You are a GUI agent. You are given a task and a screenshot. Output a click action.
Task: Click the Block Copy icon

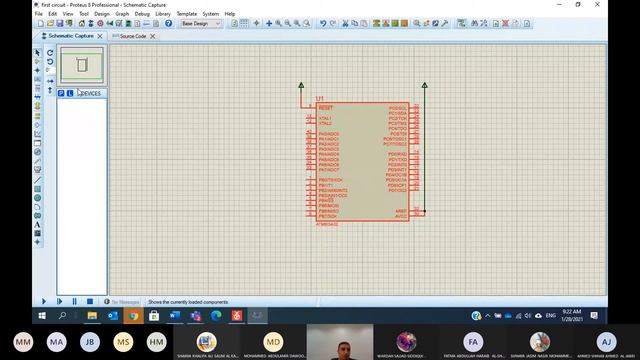[376, 24]
